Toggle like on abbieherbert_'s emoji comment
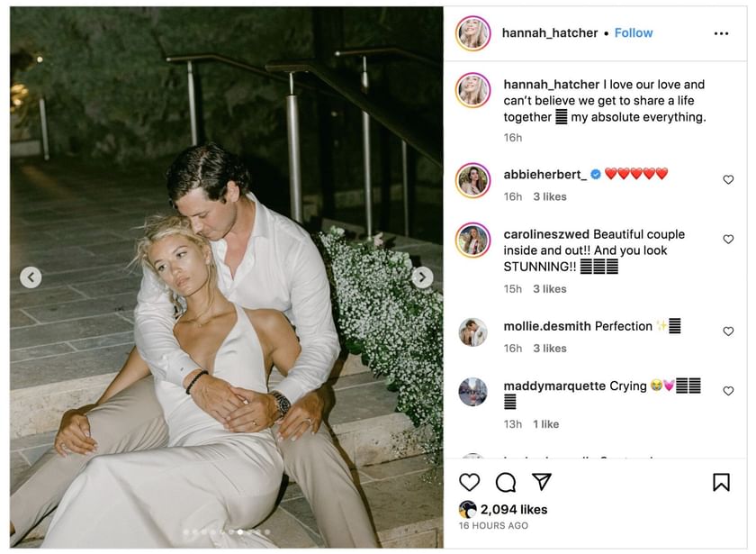Image resolution: width=756 pixels, height=554 pixels. [729, 179]
